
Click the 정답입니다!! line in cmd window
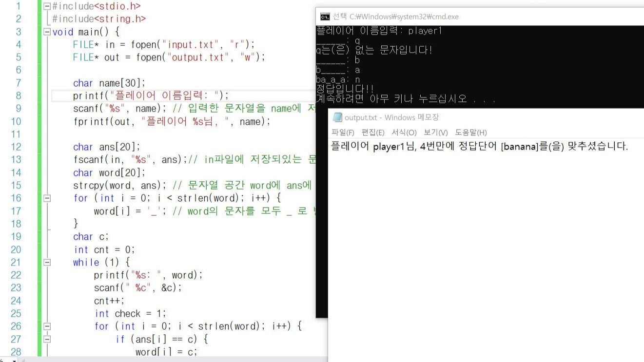coord(345,89)
